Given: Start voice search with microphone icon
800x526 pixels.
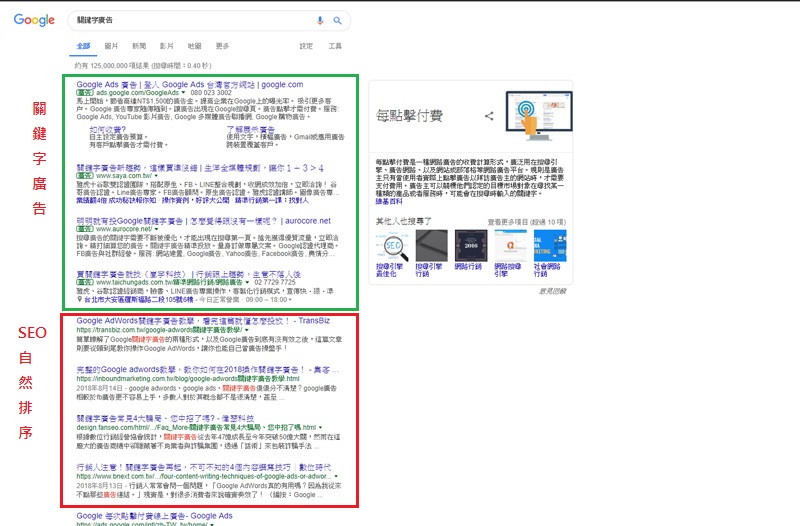Looking at the screenshot, I should (x=320, y=20).
